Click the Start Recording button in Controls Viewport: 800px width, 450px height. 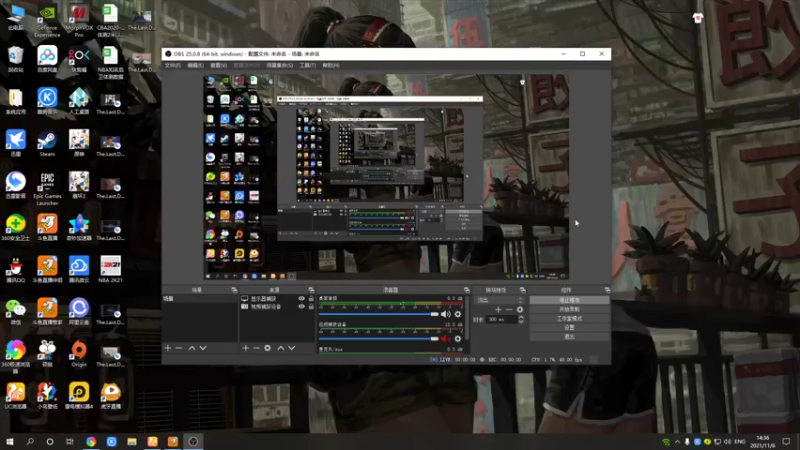(569, 309)
